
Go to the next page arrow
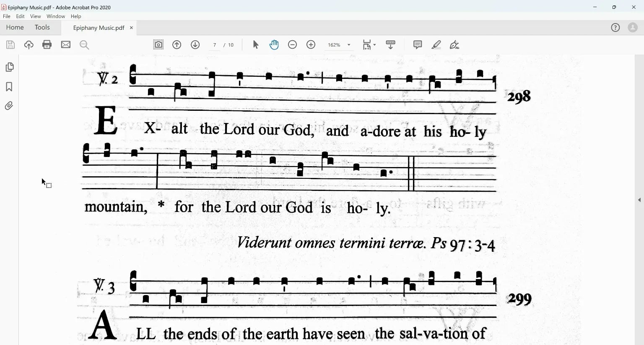[195, 45]
